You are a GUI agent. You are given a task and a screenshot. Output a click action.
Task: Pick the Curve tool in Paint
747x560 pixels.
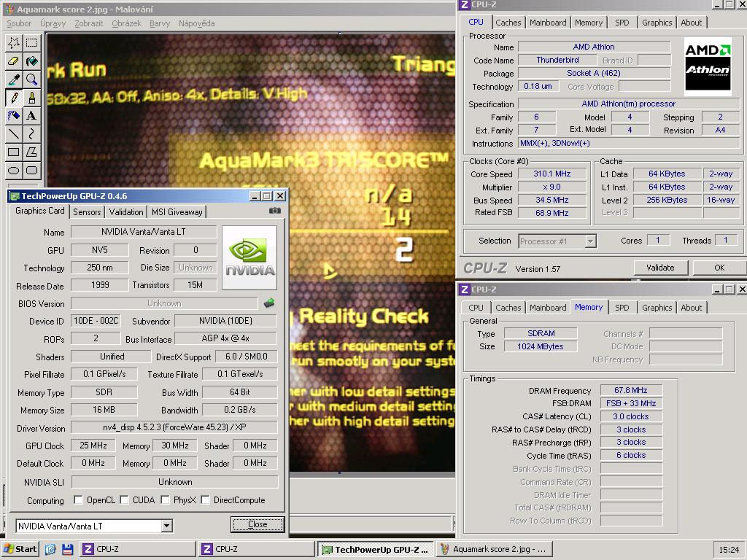click(32, 134)
